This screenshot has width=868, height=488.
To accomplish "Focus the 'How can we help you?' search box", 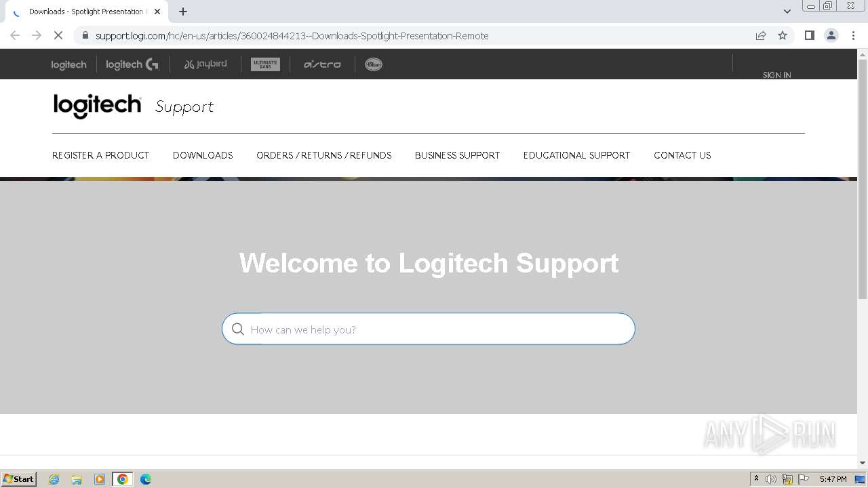I will pyautogui.click(x=429, y=329).
